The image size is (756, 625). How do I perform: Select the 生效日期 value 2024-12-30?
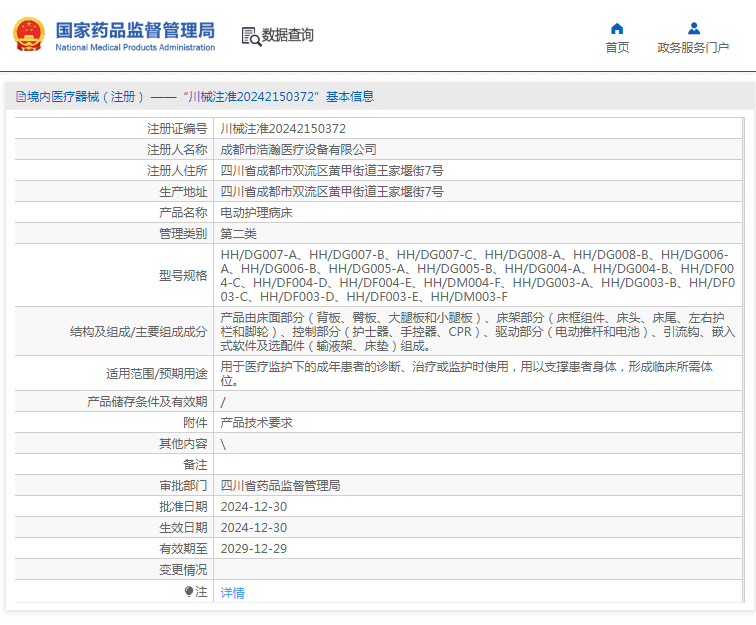pos(254,528)
